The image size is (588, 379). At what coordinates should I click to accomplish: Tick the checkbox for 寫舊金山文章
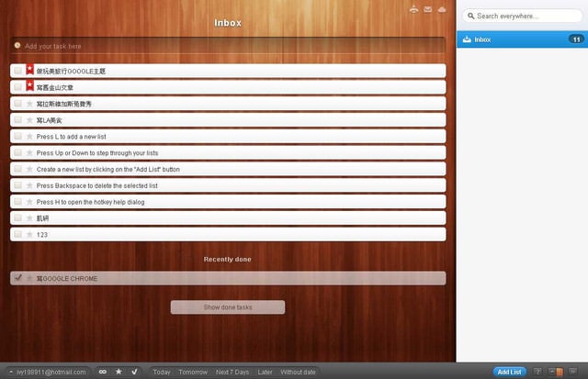coord(17,87)
